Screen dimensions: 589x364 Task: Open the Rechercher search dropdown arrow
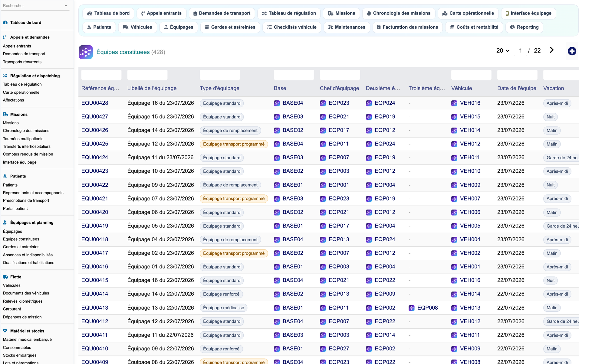tap(66, 6)
